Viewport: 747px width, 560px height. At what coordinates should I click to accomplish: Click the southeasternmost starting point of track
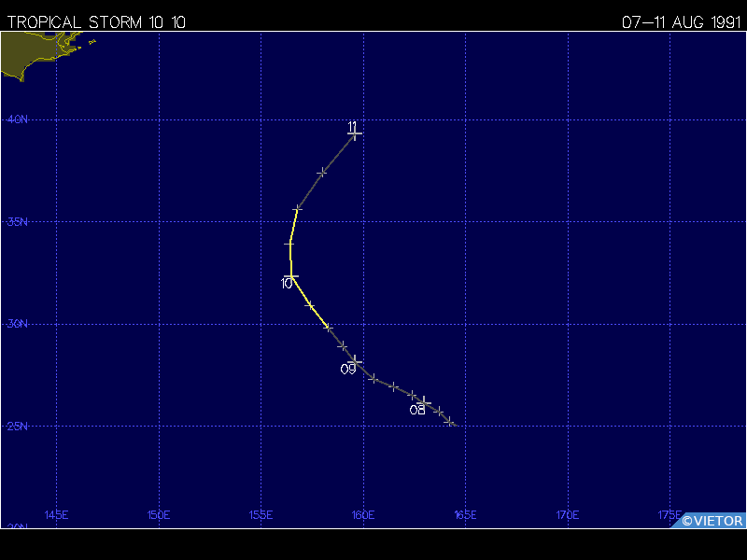(451, 422)
